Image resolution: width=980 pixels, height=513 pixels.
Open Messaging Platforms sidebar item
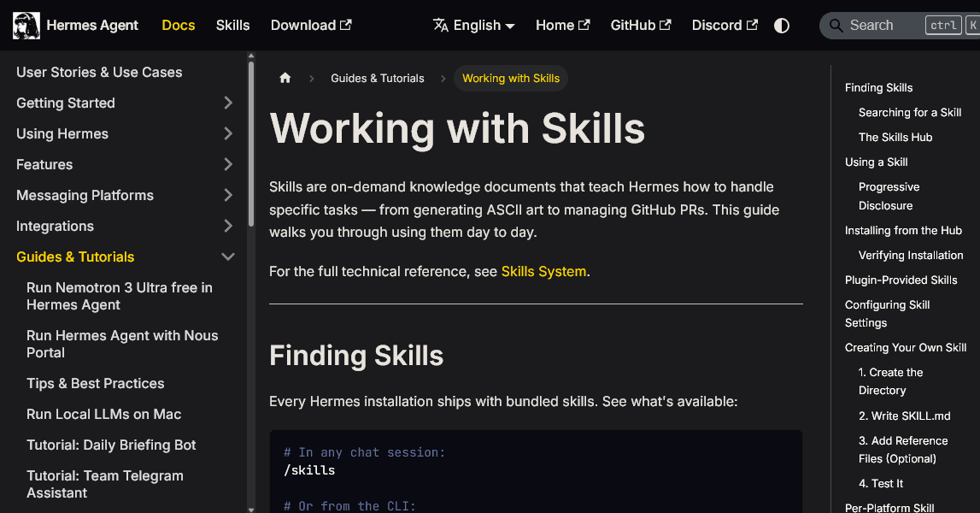85,195
